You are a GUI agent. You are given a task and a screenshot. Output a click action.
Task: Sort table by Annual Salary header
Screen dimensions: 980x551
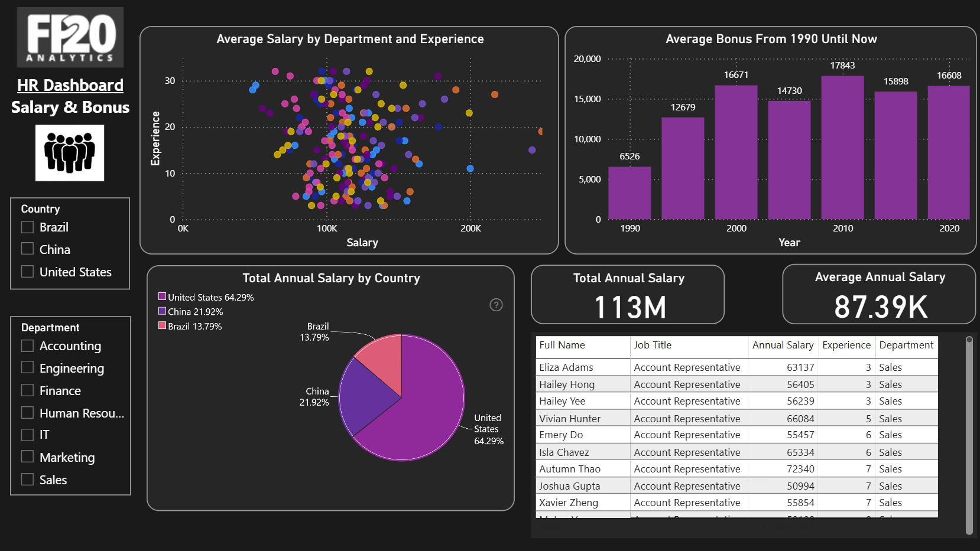click(783, 345)
